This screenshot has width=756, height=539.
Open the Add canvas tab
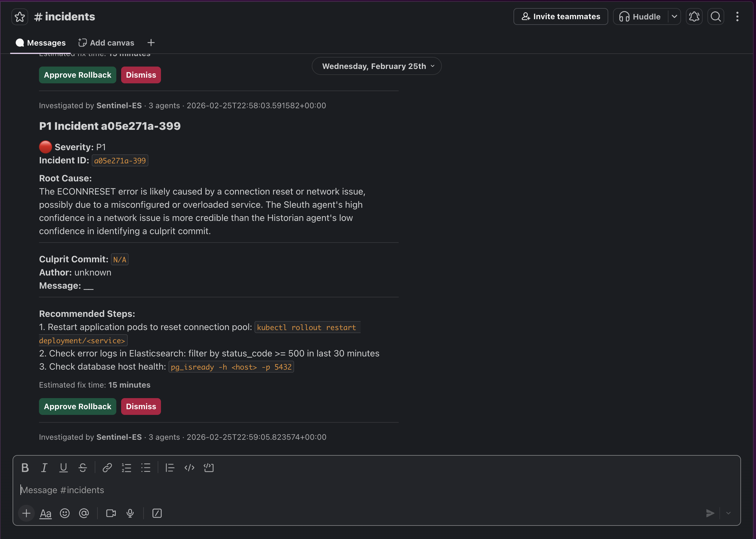click(x=106, y=43)
